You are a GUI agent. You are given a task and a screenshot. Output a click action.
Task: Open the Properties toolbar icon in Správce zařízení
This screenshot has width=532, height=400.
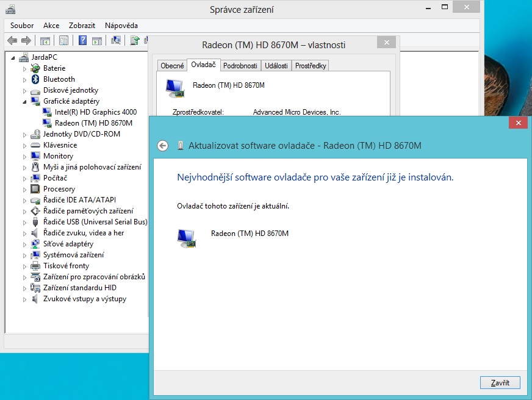63,41
